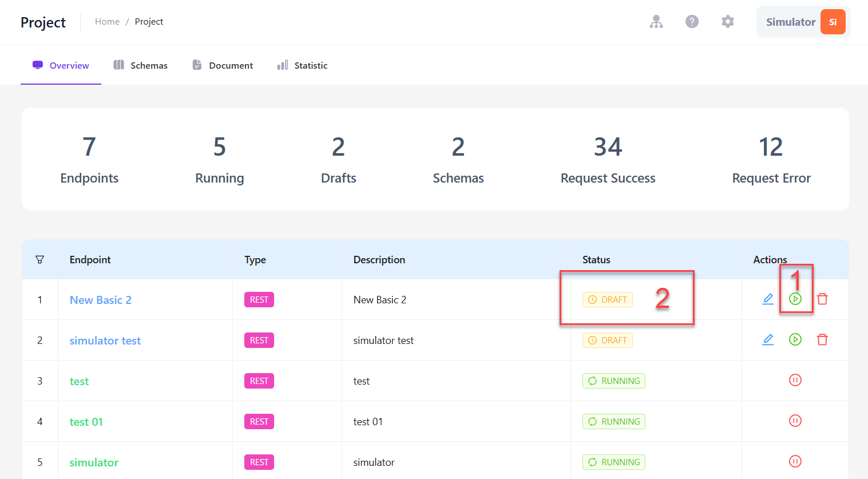Run the simulator test endpoint
This screenshot has width=868, height=479.
[795, 339]
